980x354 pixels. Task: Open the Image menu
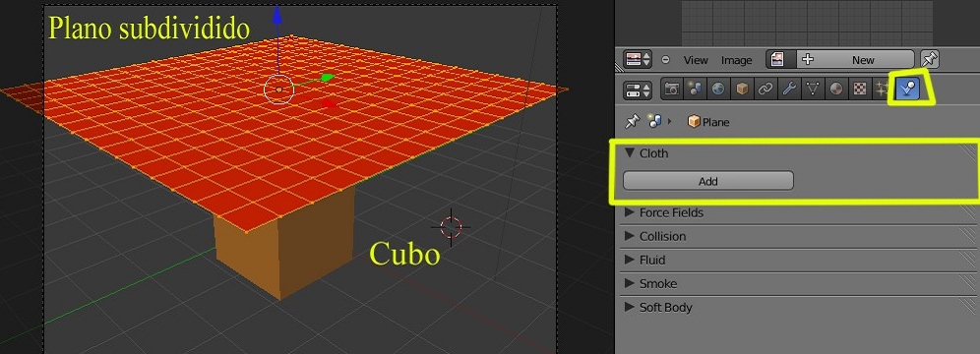tap(736, 60)
